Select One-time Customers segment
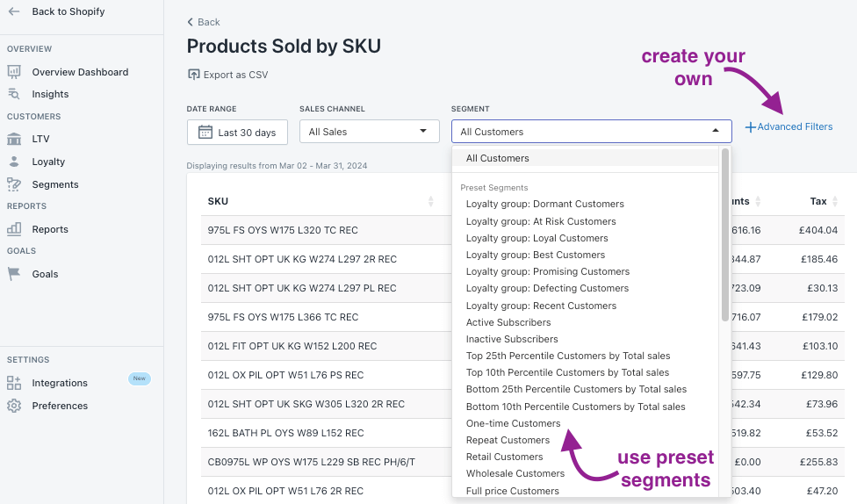 pyautogui.click(x=513, y=423)
